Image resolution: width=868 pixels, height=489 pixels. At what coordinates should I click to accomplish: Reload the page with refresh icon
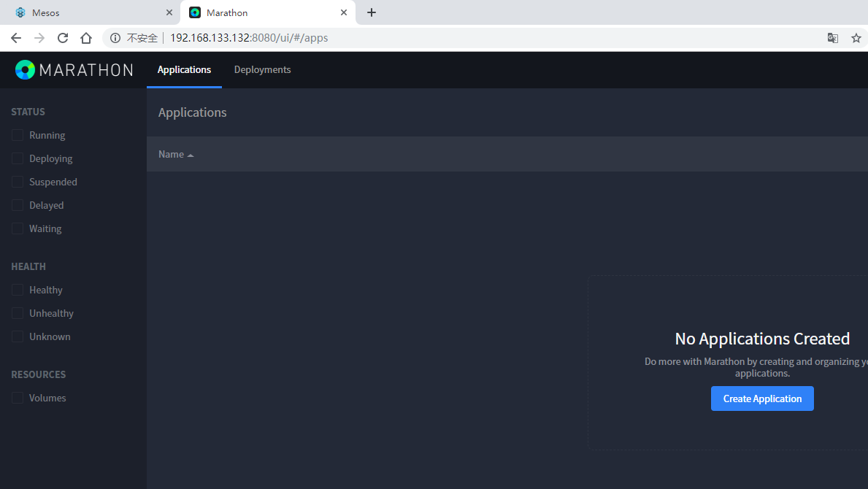pos(63,38)
